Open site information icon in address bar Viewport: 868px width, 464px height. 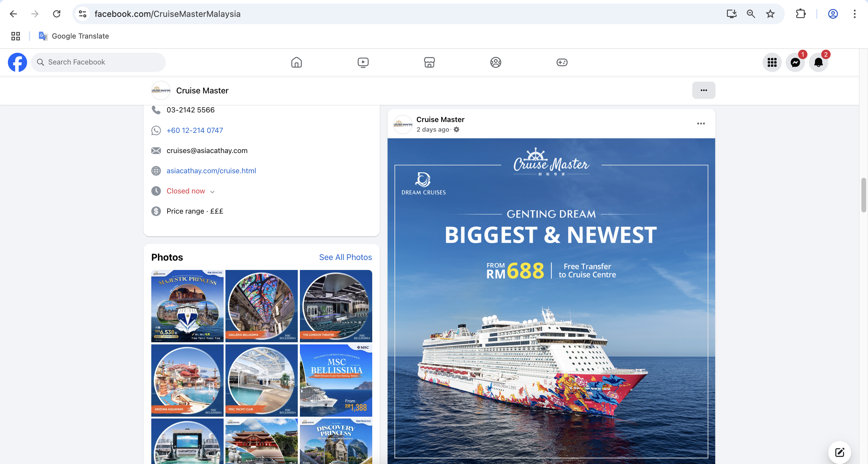point(83,14)
